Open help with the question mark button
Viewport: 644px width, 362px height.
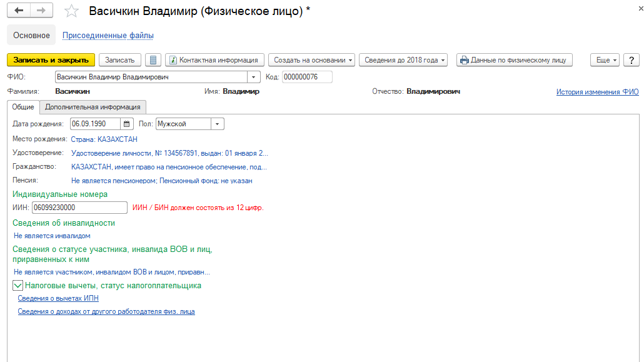point(631,60)
